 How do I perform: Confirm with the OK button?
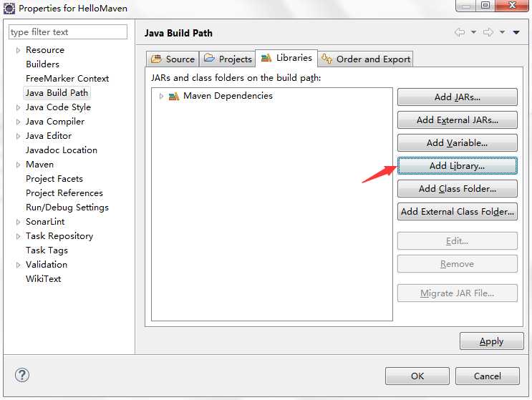417,376
